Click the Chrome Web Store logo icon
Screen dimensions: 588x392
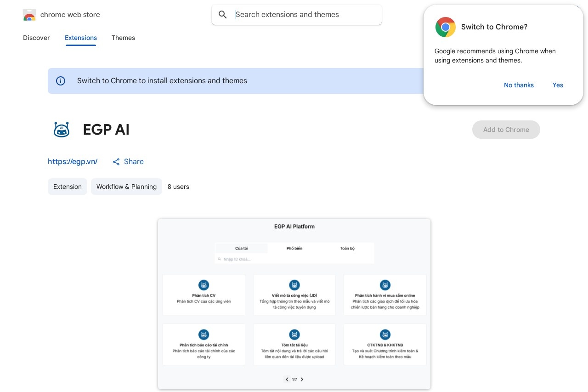(29, 15)
